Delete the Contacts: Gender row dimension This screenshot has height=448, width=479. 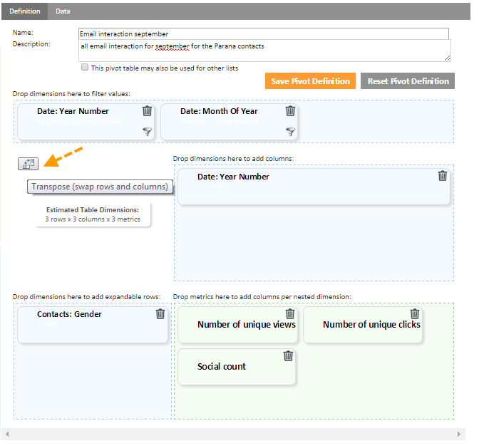[160, 313]
